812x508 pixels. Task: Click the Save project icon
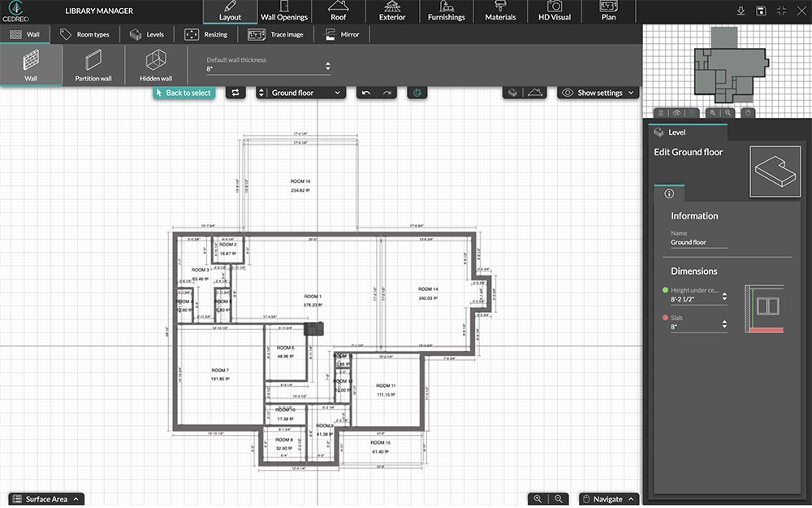click(x=761, y=11)
